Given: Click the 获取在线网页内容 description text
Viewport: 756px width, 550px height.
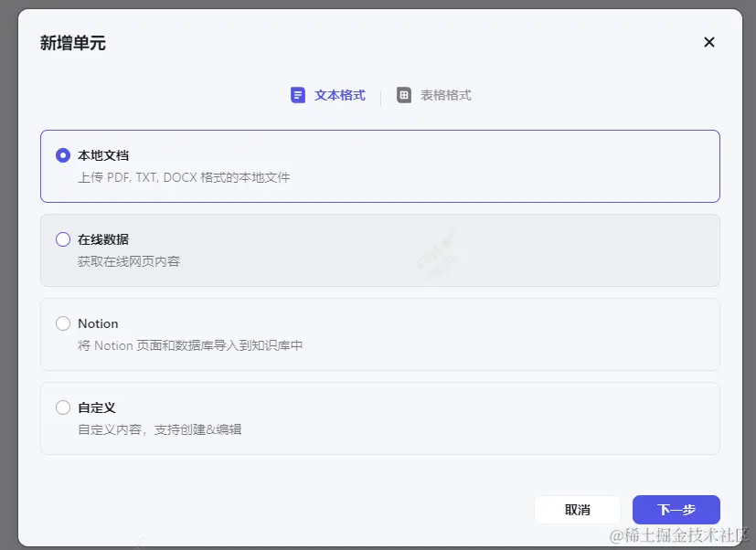Looking at the screenshot, I should coord(131,261).
